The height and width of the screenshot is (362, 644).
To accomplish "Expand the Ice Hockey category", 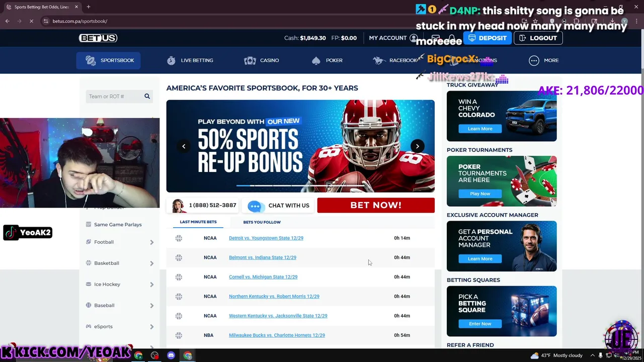I will click(151, 285).
